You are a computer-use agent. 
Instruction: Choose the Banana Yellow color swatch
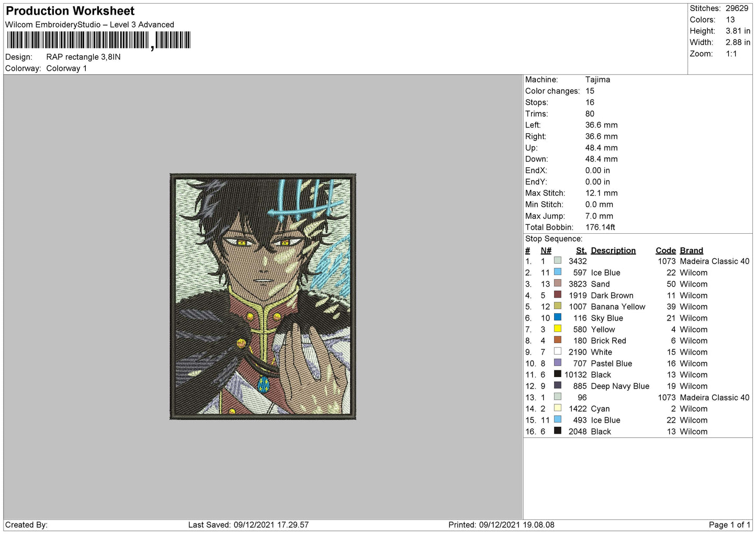click(x=558, y=306)
